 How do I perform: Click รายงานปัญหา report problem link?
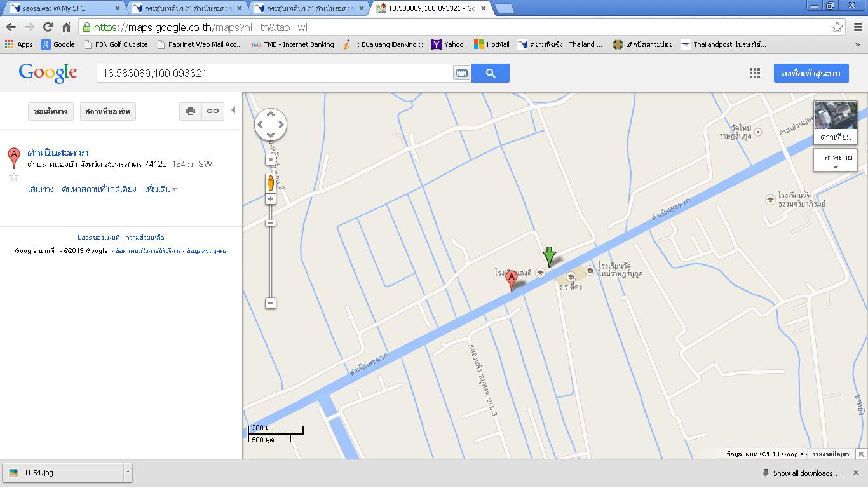[831, 454]
